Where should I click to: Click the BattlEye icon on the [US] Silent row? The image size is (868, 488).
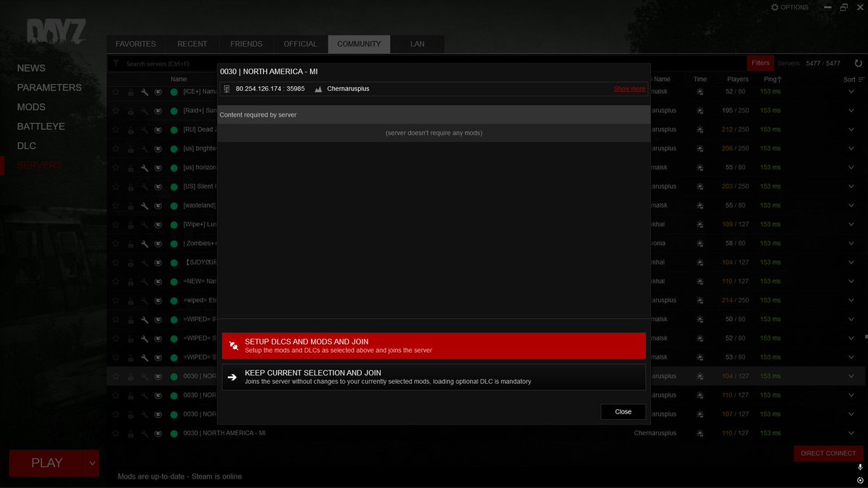[158, 187]
